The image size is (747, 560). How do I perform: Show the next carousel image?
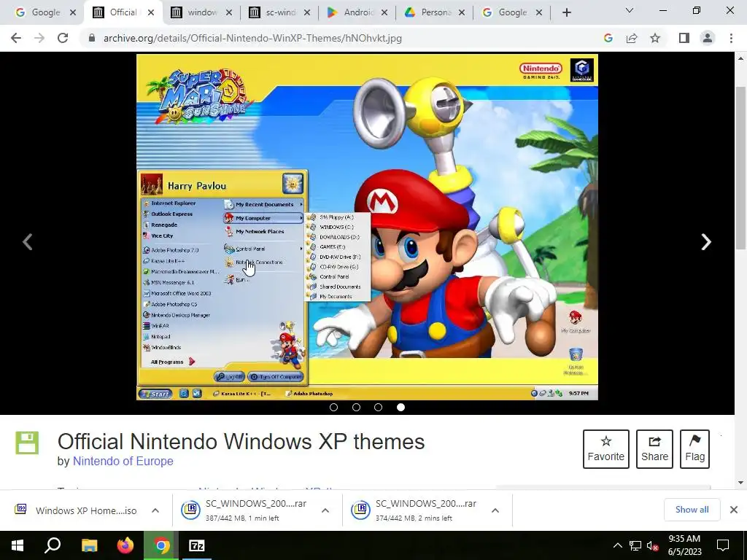(706, 242)
